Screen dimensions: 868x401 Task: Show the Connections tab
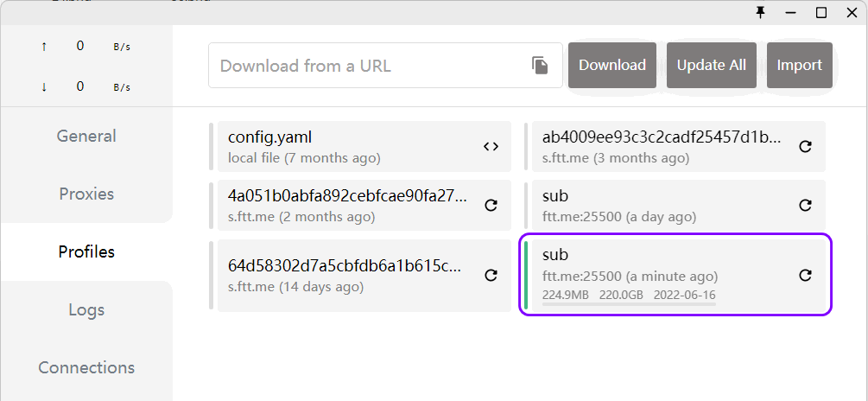pyautogui.click(x=86, y=367)
